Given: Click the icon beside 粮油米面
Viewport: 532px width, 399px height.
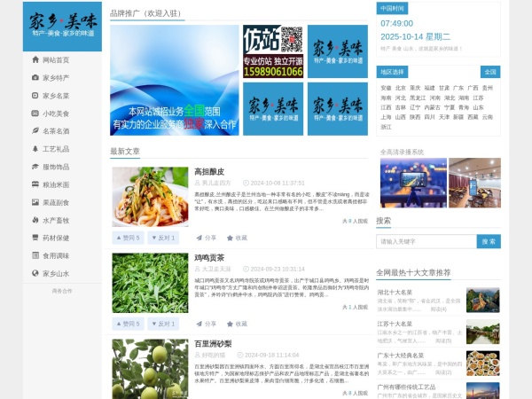Looking at the screenshot, I should pyautogui.click(x=35, y=184).
